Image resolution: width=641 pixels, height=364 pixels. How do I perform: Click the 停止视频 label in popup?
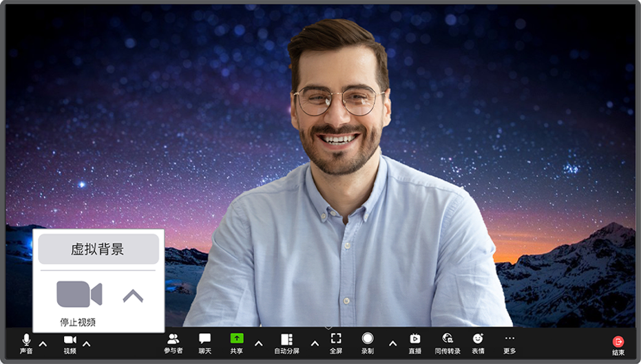pyautogui.click(x=78, y=322)
